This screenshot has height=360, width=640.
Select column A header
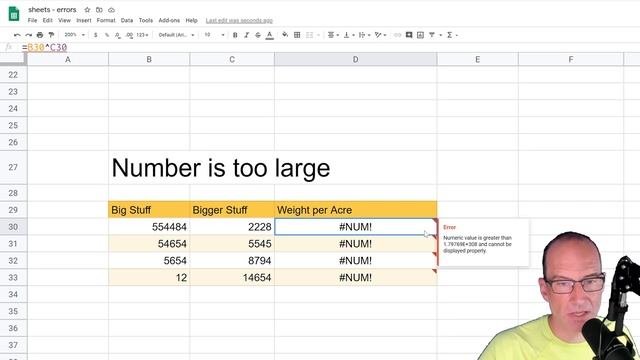[x=68, y=60]
